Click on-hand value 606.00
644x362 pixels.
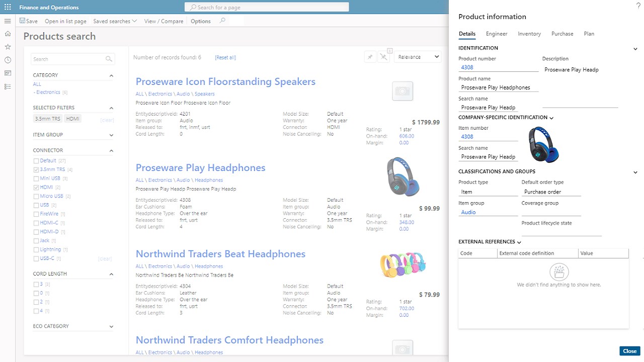pyautogui.click(x=407, y=136)
